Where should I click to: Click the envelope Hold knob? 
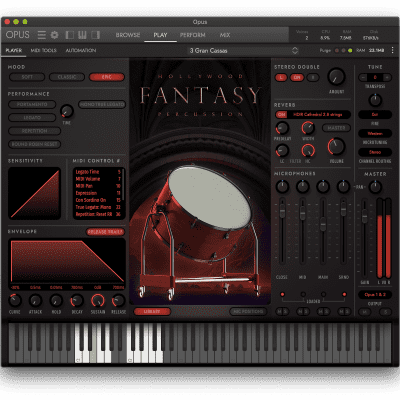(56, 301)
